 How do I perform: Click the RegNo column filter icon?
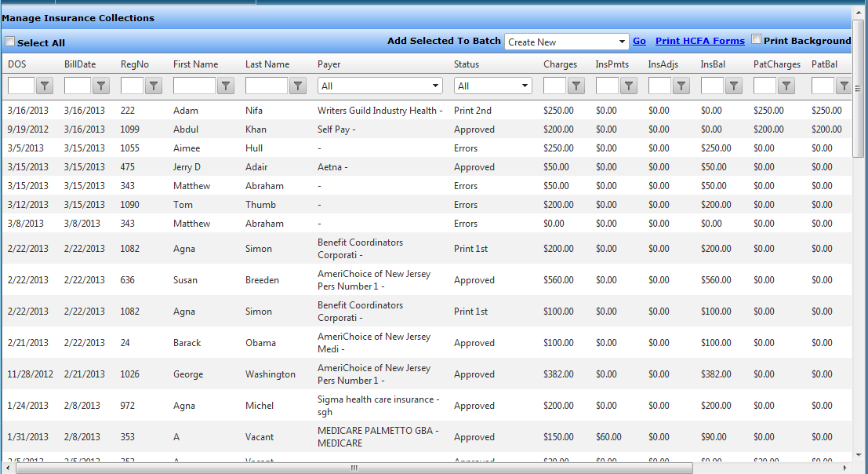(154, 86)
